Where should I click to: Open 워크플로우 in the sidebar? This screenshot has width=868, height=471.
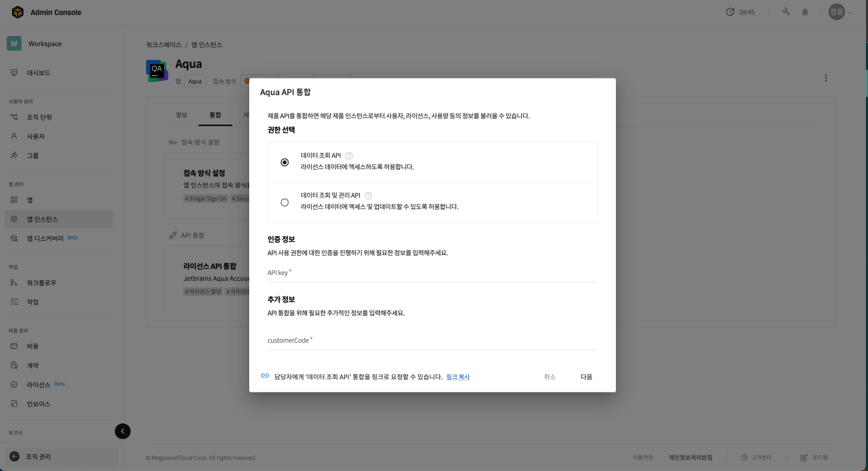click(x=41, y=282)
